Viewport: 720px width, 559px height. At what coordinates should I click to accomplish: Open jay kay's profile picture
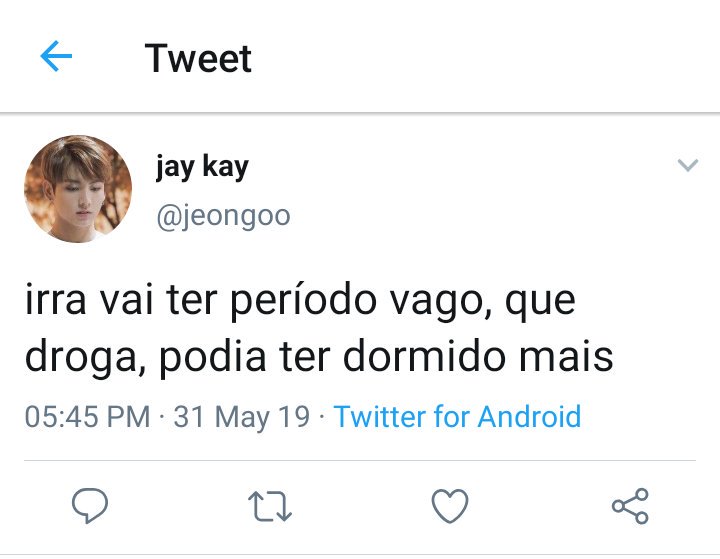tap(78, 189)
